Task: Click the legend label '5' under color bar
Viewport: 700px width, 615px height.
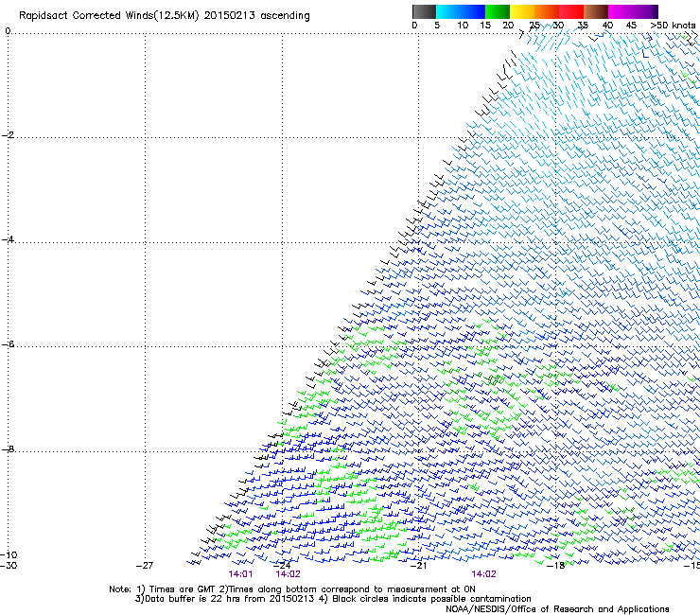Action: coord(437,26)
